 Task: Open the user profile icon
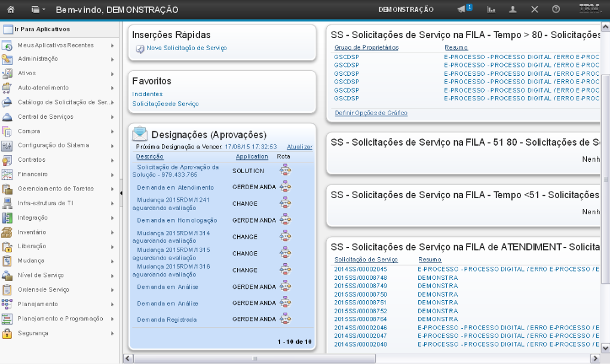click(x=513, y=10)
